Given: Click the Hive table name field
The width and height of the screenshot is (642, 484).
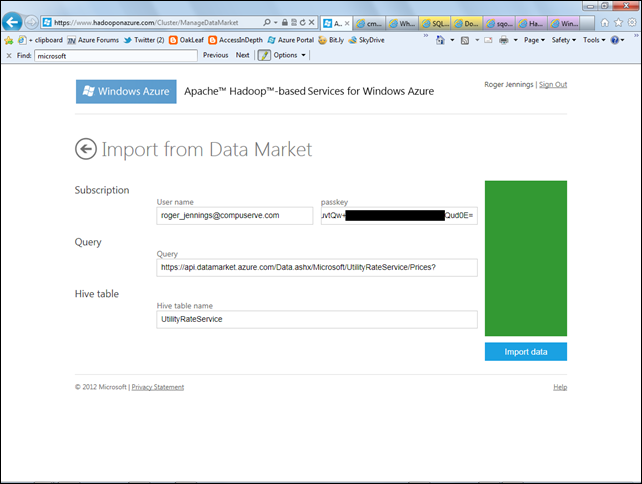Looking at the screenshot, I should point(317,319).
